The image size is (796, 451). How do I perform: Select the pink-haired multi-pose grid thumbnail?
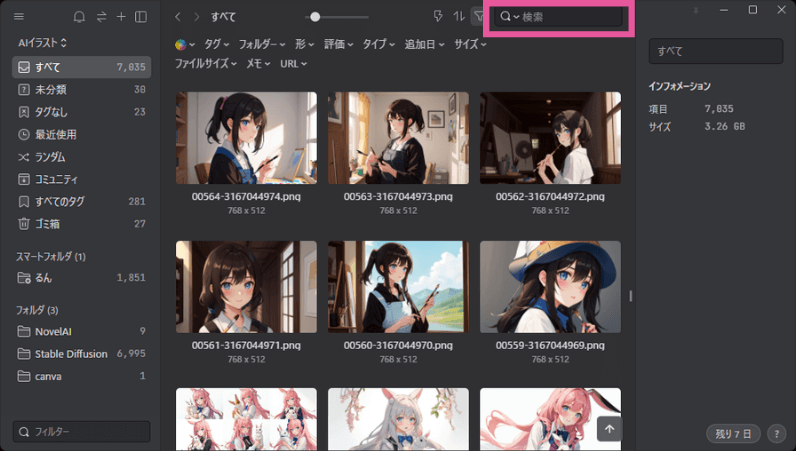pyautogui.click(x=246, y=420)
